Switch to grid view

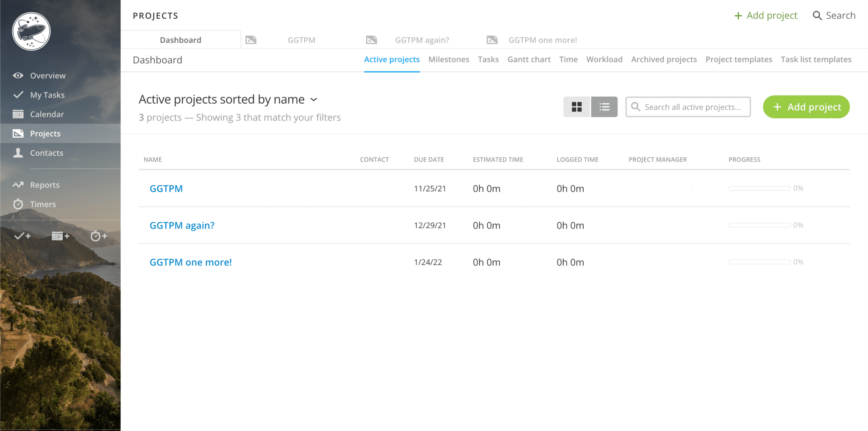click(576, 107)
